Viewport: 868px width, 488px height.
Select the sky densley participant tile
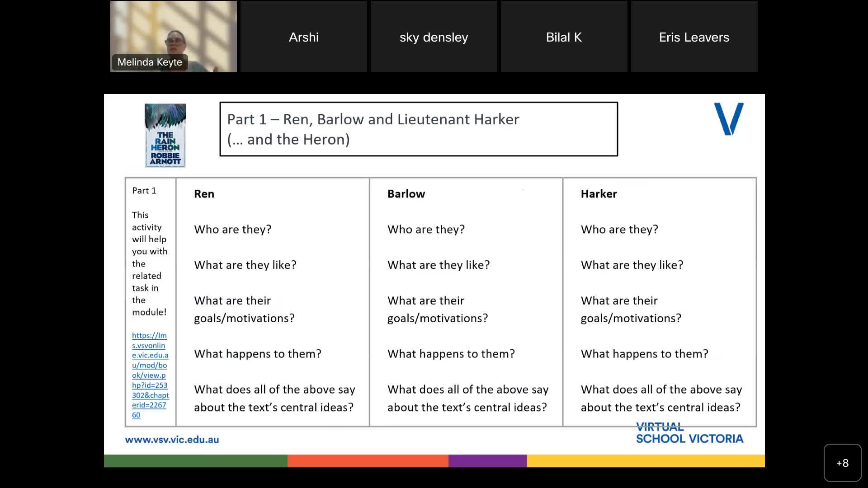coord(434,37)
